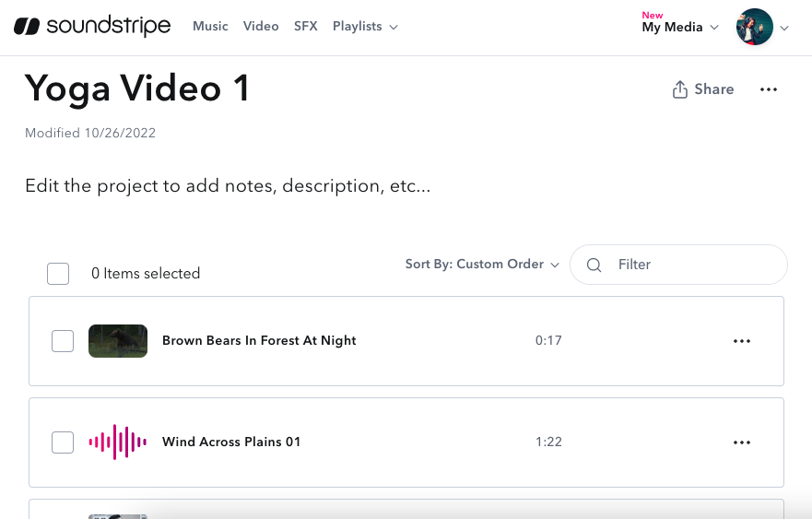This screenshot has width=812, height=519.
Task: Open the My Media dropdown
Action: point(678,28)
